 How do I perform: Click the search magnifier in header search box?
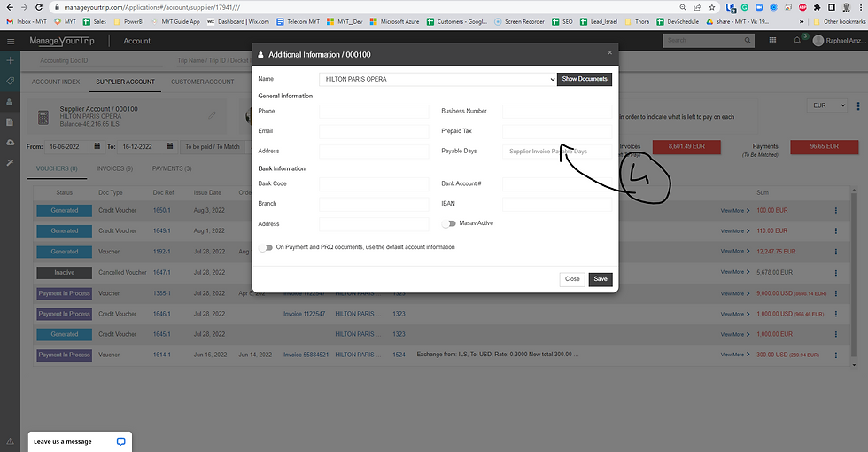[748, 41]
